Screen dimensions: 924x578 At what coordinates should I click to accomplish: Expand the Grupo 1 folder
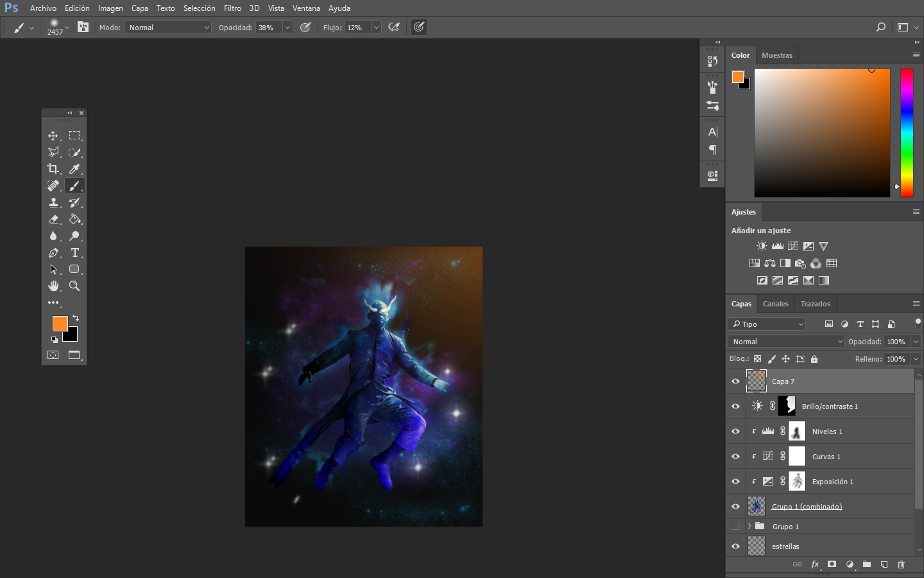749,527
